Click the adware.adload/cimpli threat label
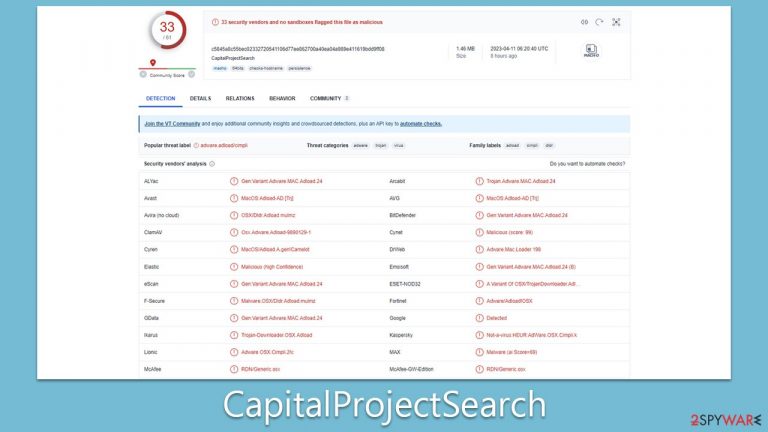This screenshot has width=768, height=432. coord(224,145)
